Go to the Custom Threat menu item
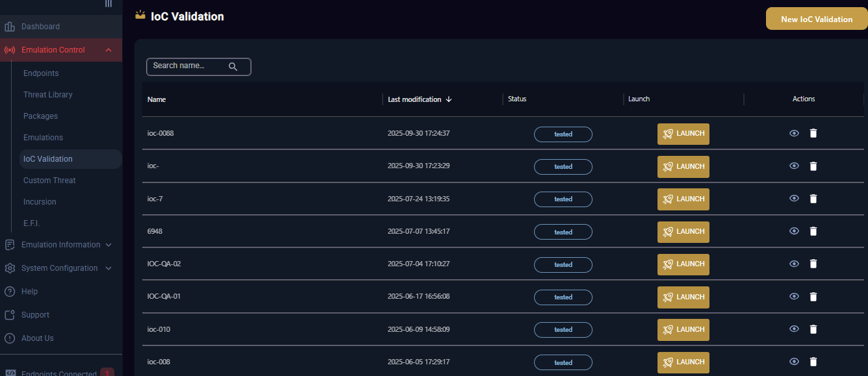The height and width of the screenshot is (376, 868). point(49,181)
